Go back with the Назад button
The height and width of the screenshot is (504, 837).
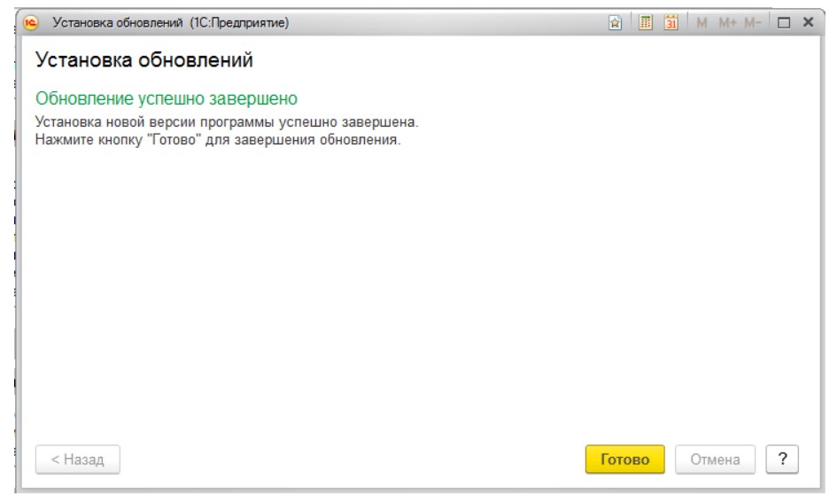77,459
